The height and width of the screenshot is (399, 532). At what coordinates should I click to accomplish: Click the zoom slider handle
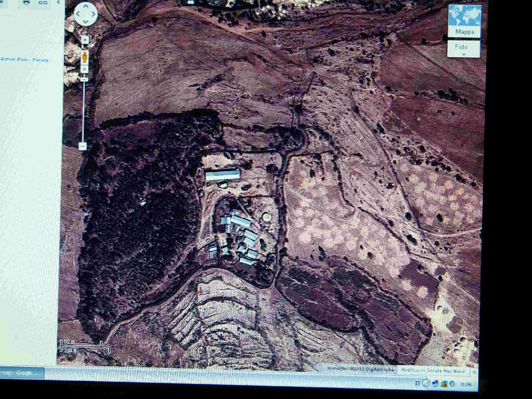pyautogui.click(x=84, y=79)
